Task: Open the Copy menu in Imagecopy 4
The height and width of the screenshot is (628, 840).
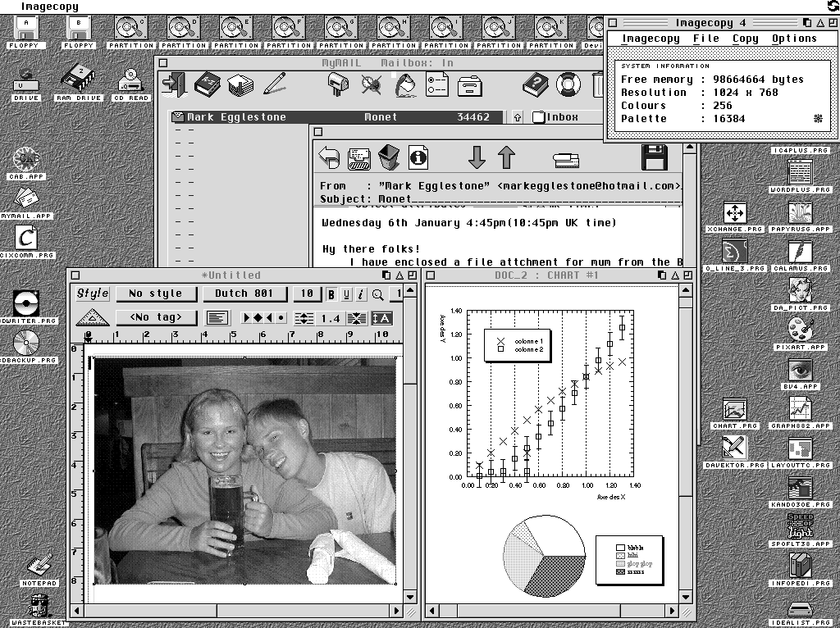Action: (x=745, y=39)
